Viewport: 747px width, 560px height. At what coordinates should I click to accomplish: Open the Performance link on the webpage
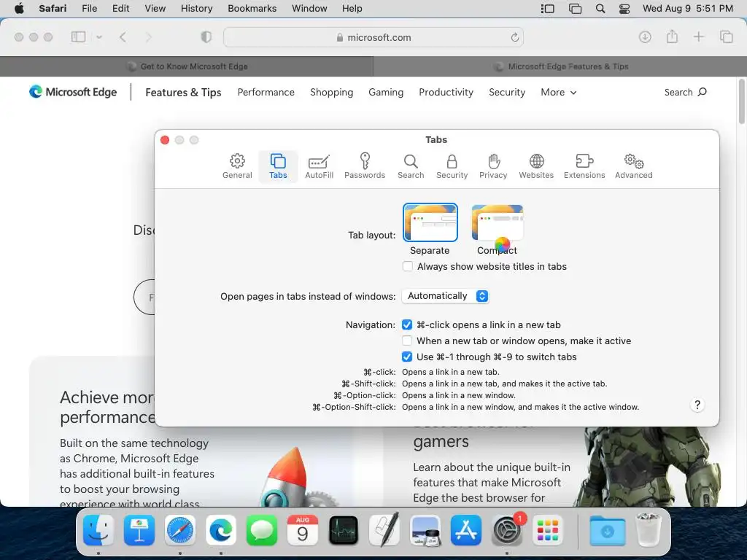pyautogui.click(x=266, y=93)
